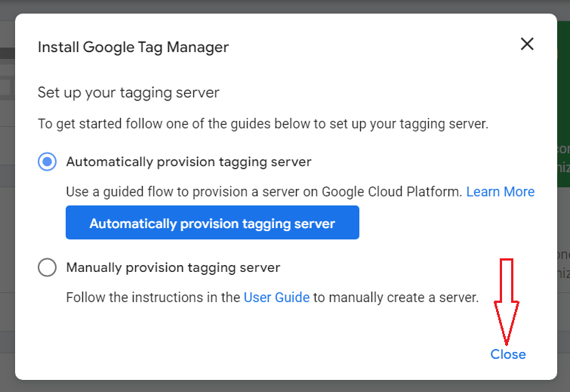Click the "to manually create a server" text
This screenshot has width=570, height=392.
pyautogui.click(x=396, y=298)
